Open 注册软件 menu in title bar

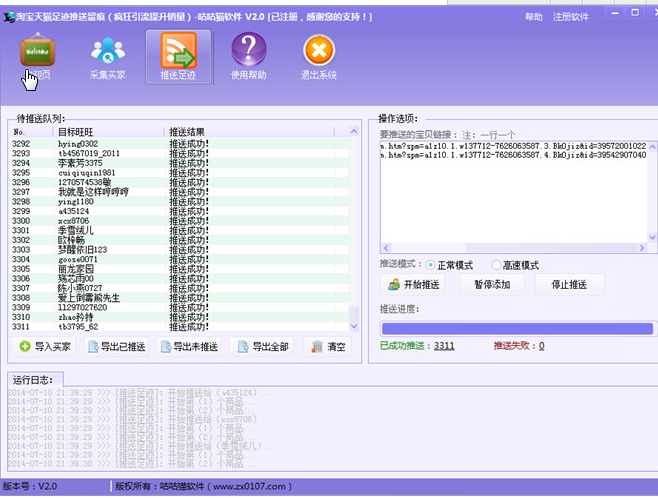pos(571,17)
